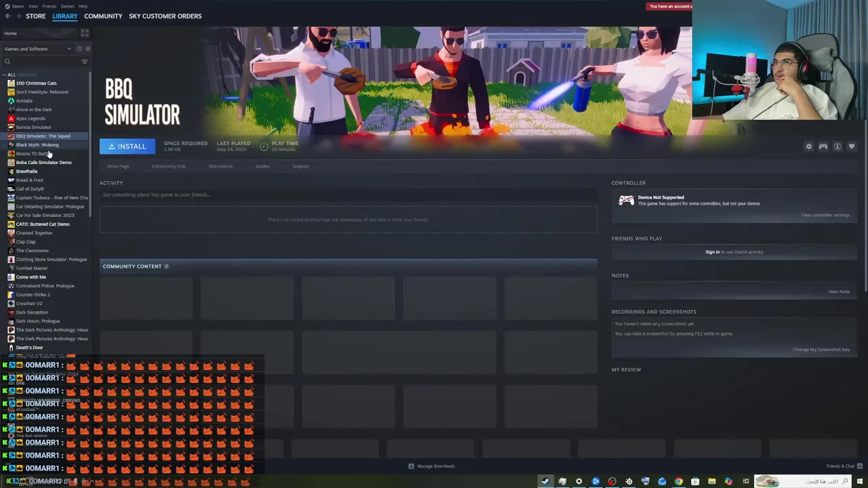Viewport: 868px width, 488px height.
Task: Click Boba Cafe Simulator Demo icon
Action: (11, 163)
